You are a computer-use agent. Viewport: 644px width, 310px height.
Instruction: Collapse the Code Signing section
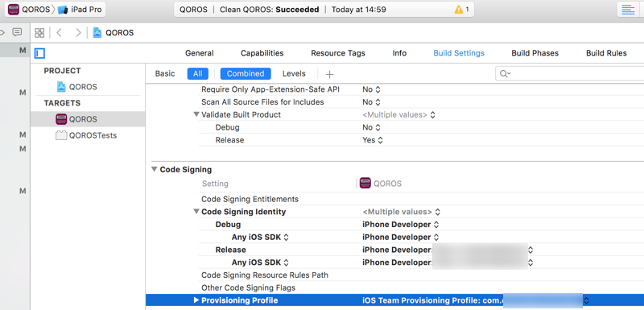(155, 170)
